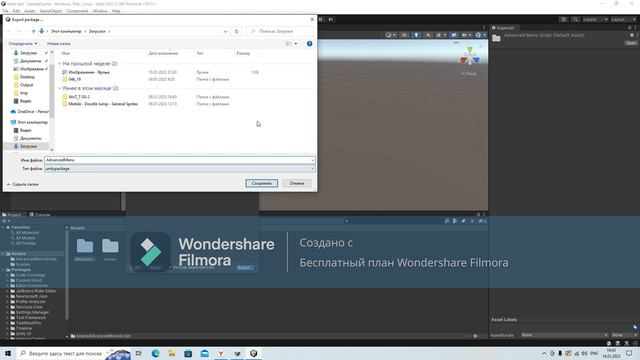Toggle scene lighting lightbulb icon in Scene view

click(x=416, y=35)
